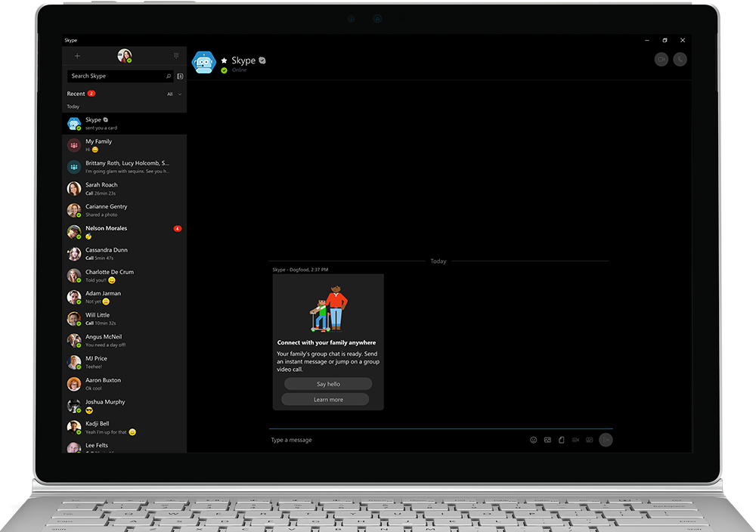Click the green online status icon under Skype title

click(x=225, y=70)
